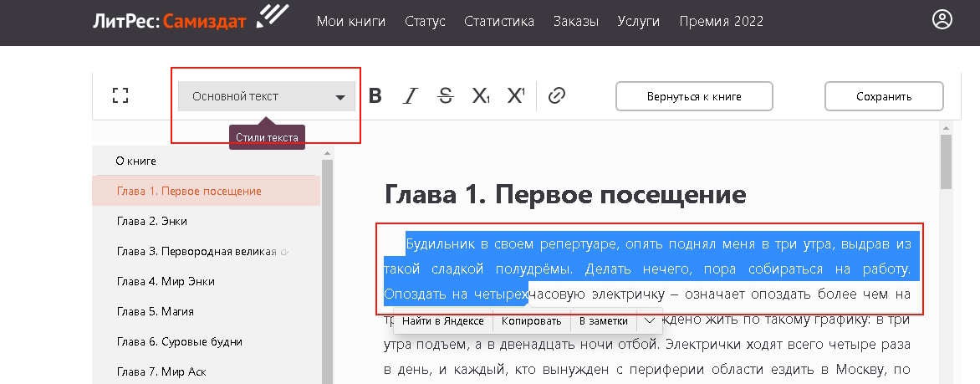Image resolution: width=980 pixels, height=384 pixels.
Task: Choose В заметки in selection popup
Action: pos(603,320)
